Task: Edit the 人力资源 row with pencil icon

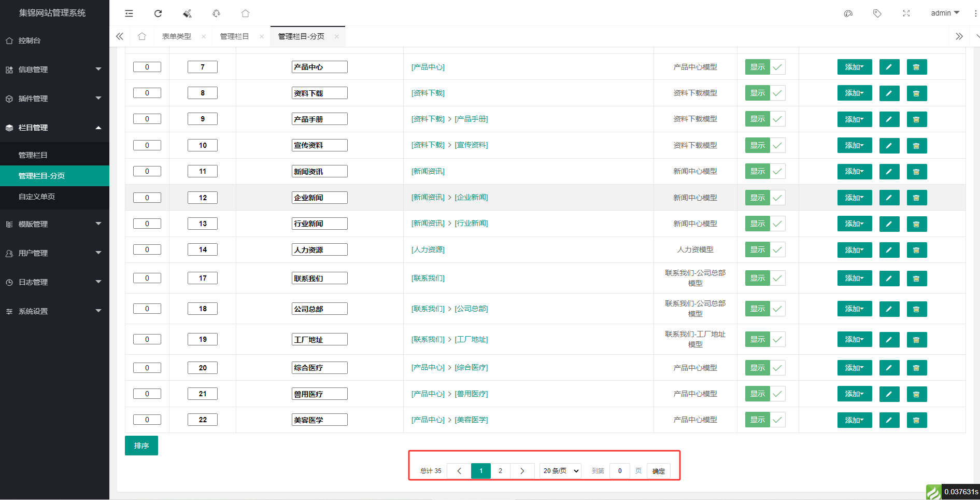Action: point(889,250)
